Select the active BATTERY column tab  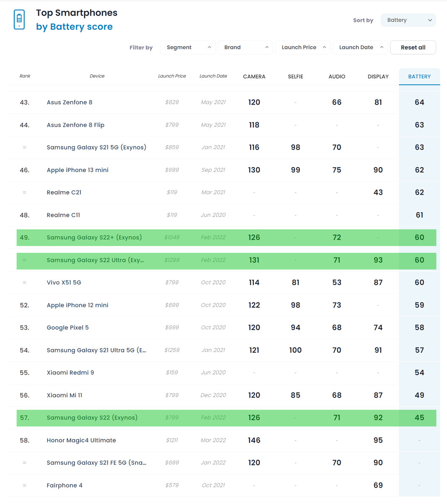(419, 76)
